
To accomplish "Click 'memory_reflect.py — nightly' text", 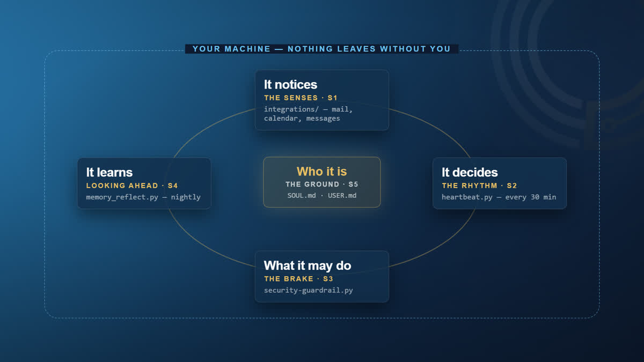I will tap(143, 197).
